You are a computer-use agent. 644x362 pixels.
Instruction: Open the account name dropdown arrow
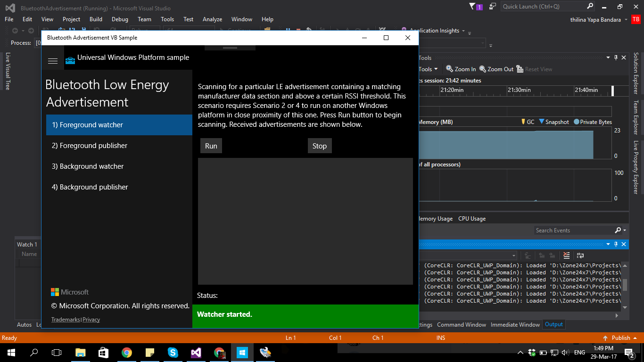(626, 20)
